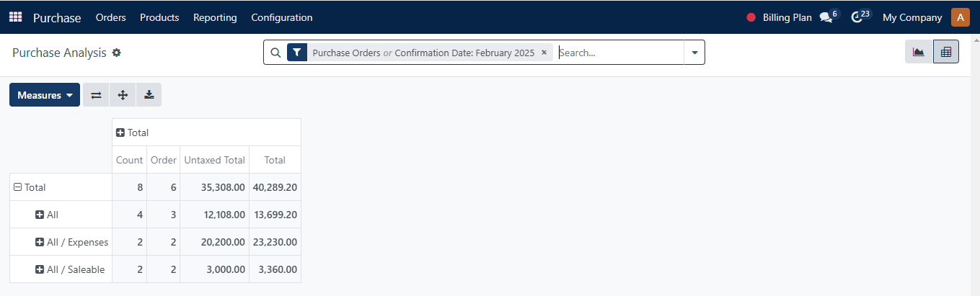Flip the pivot axis

(96, 95)
